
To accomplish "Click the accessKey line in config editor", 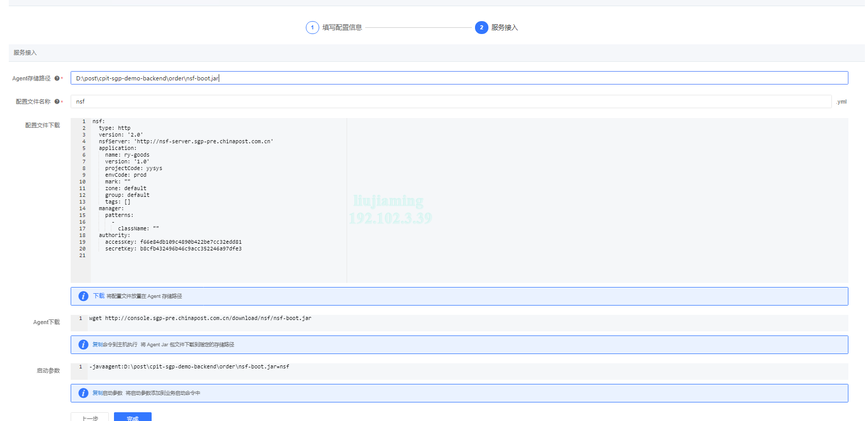I will click(173, 242).
